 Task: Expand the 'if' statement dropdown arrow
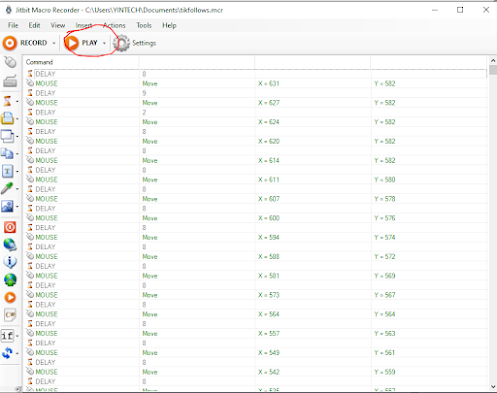point(17,336)
